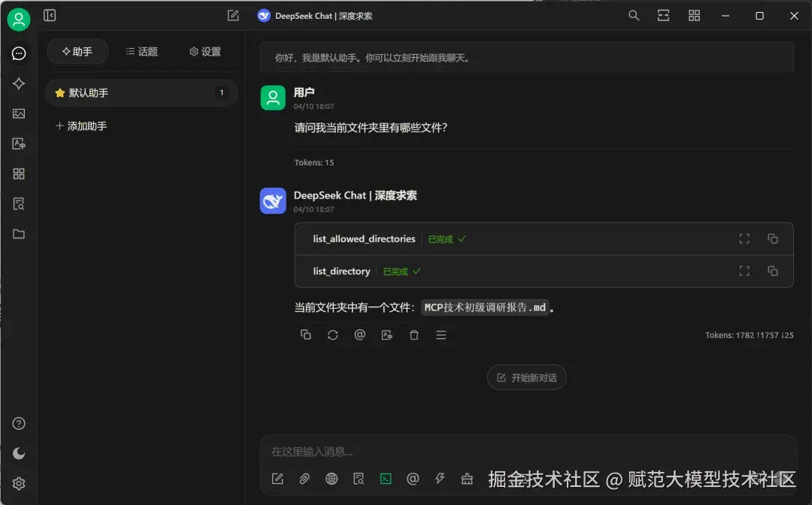Viewport: 812px width, 505px height.
Task: Open the paintings panel from the sidebar
Action: pyautogui.click(x=19, y=113)
